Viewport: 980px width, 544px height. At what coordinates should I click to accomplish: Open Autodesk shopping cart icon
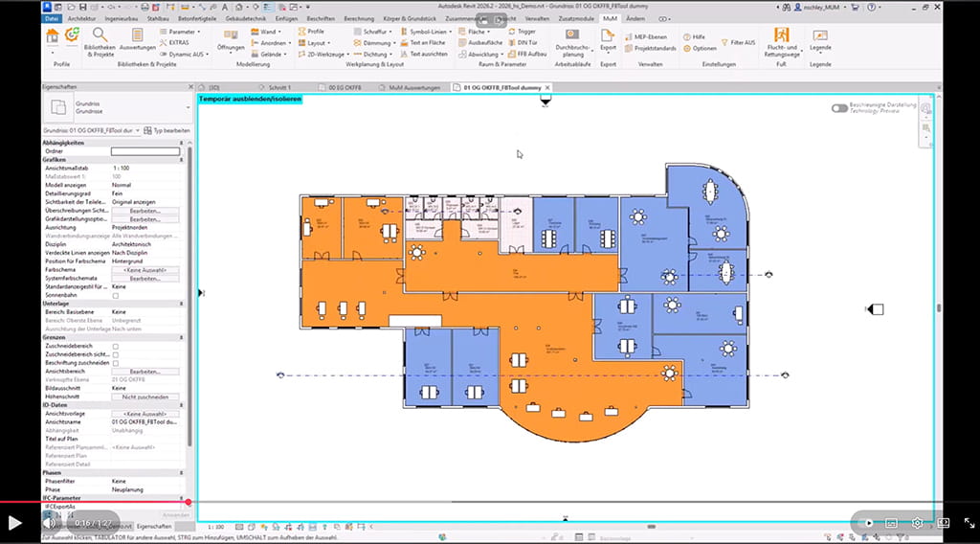pyautogui.click(x=855, y=7)
